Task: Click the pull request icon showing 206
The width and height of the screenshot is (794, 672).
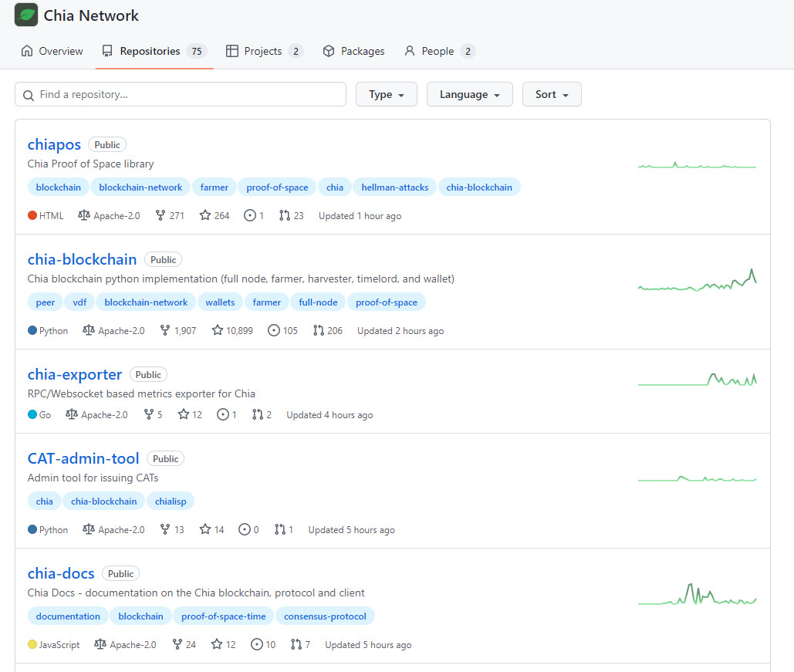Action: click(319, 331)
